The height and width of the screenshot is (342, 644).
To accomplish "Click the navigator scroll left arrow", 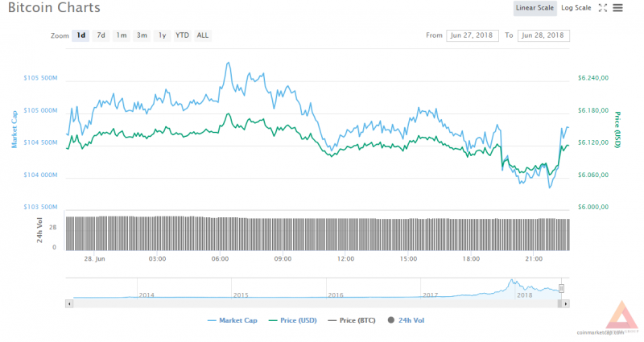I will [x=69, y=304].
